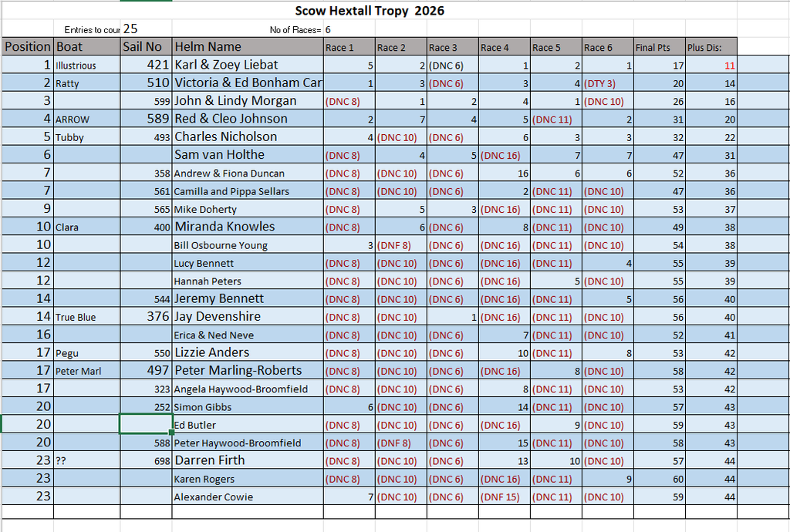Select the (DNF 15) cell for Alexander Cowie

505,497
